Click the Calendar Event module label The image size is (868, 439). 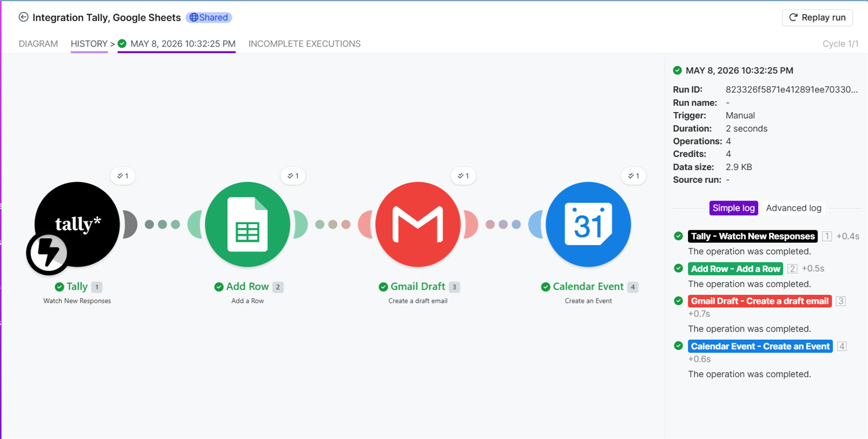pos(588,287)
